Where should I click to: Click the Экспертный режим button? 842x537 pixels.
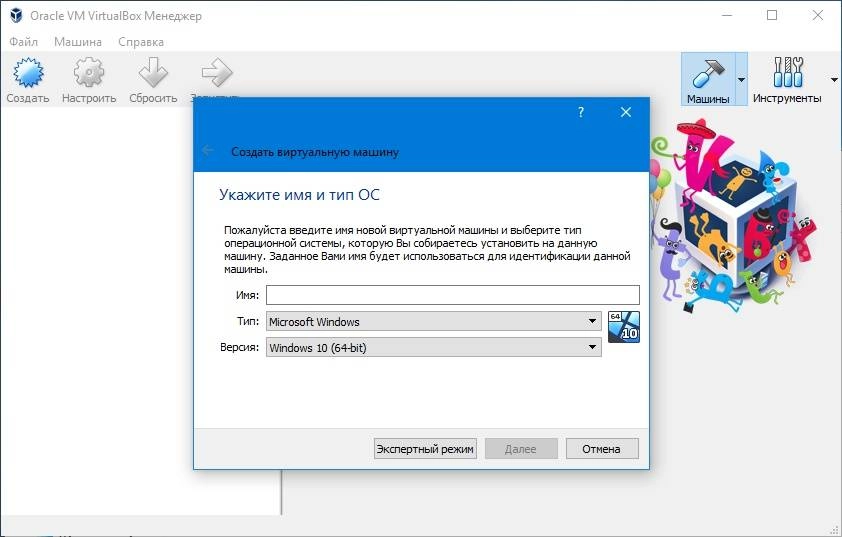(425, 448)
